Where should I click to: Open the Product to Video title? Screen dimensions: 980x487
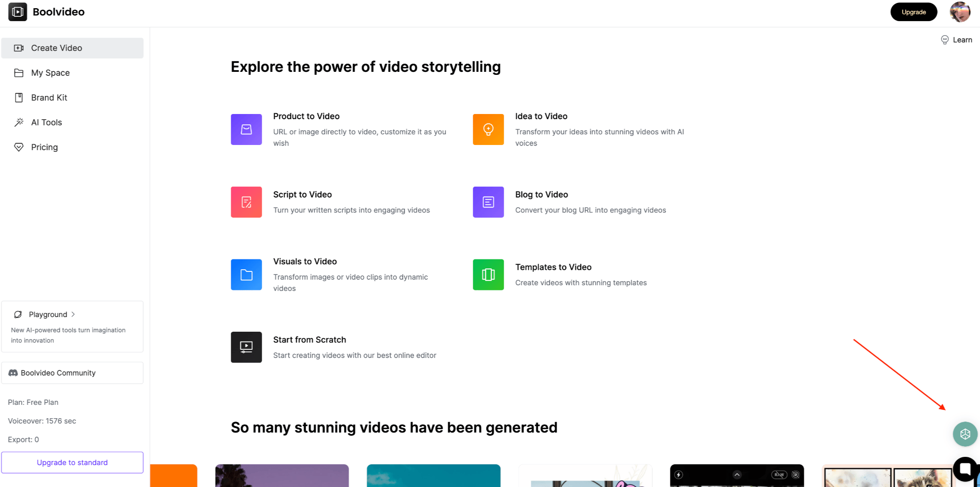(x=306, y=116)
